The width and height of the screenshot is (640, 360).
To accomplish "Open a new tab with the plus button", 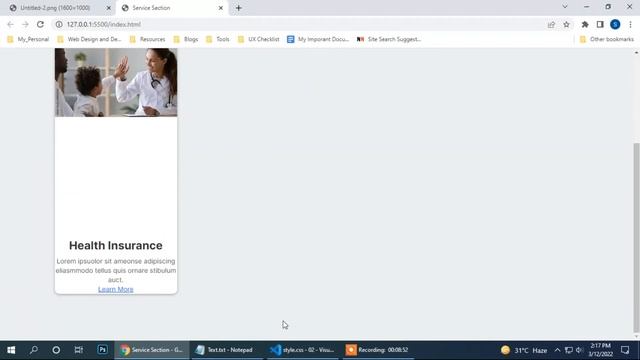I will click(238, 8).
